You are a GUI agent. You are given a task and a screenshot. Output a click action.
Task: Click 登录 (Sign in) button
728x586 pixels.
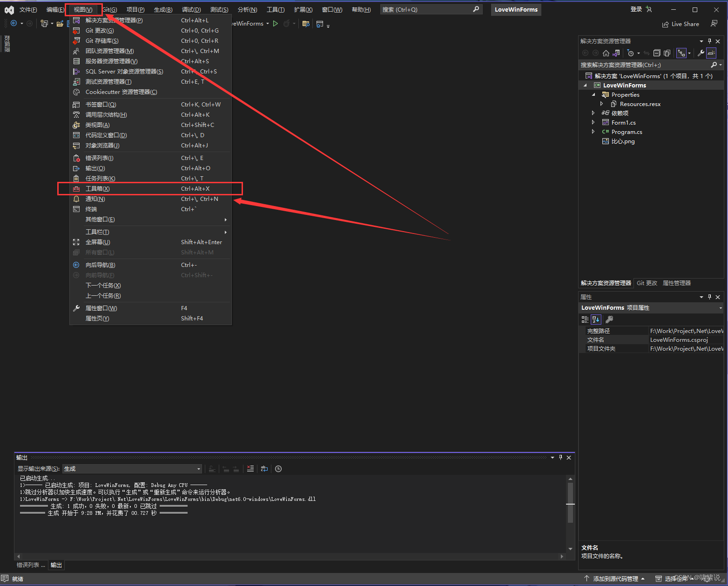click(641, 9)
